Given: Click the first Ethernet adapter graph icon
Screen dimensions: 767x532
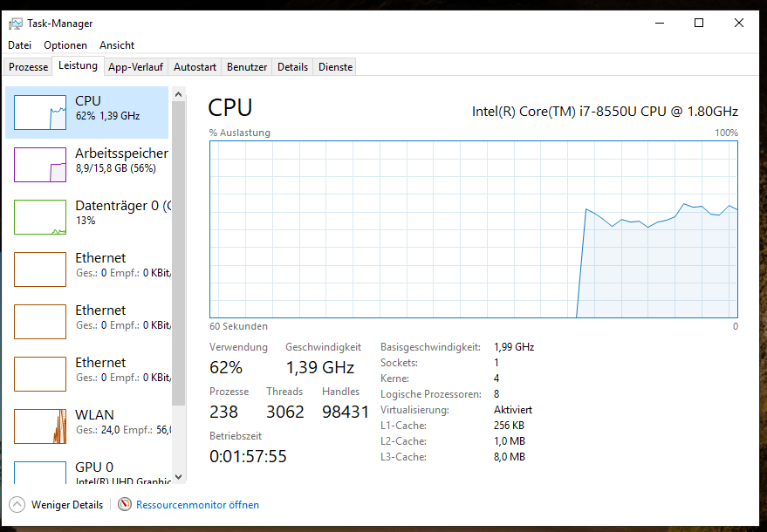Looking at the screenshot, I should (x=40, y=269).
